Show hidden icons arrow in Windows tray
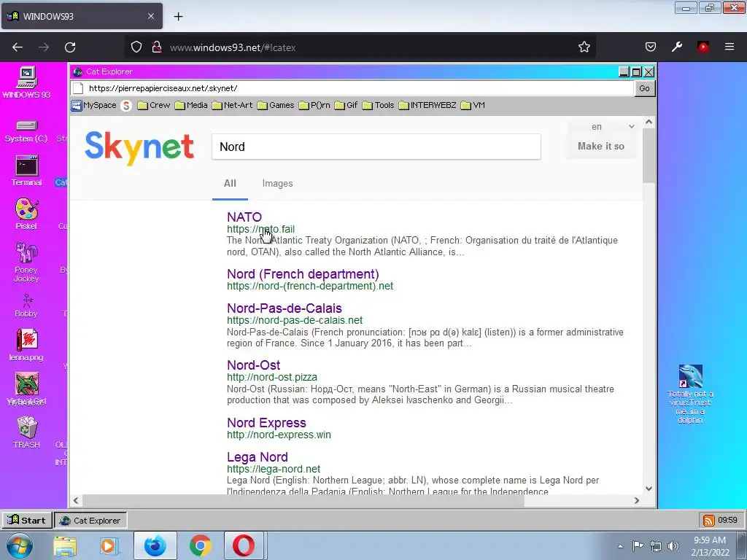 pos(620,546)
